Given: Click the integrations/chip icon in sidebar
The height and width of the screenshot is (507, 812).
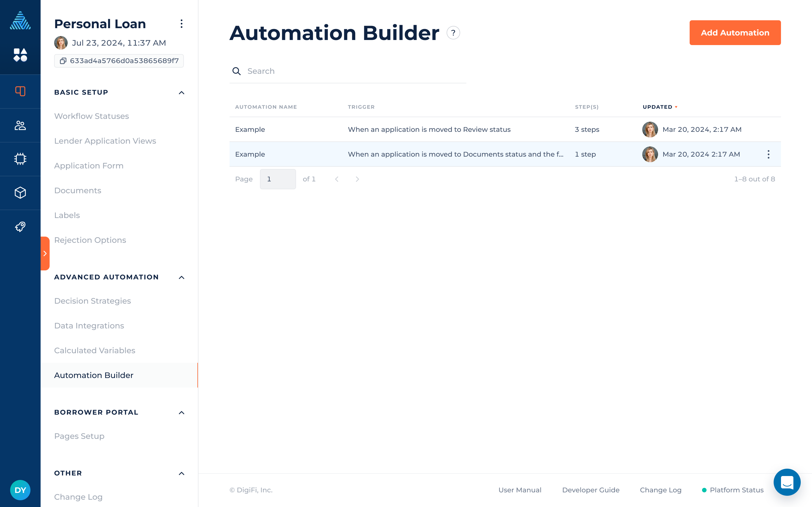Looking at the screenshot, I should (20, 158).
